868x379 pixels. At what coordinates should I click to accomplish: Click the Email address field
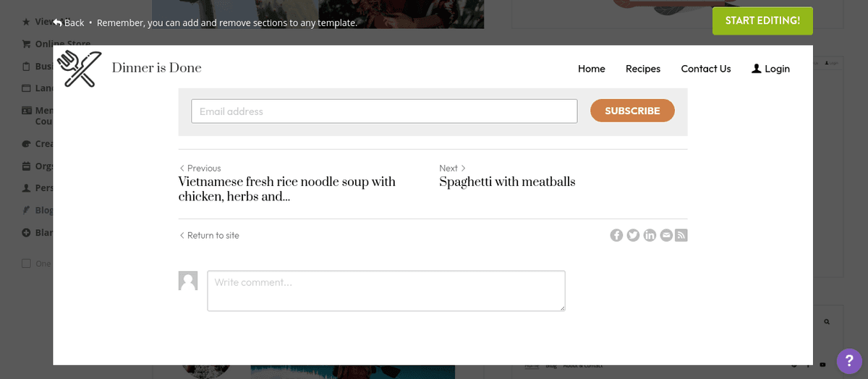tap(384, 111)
